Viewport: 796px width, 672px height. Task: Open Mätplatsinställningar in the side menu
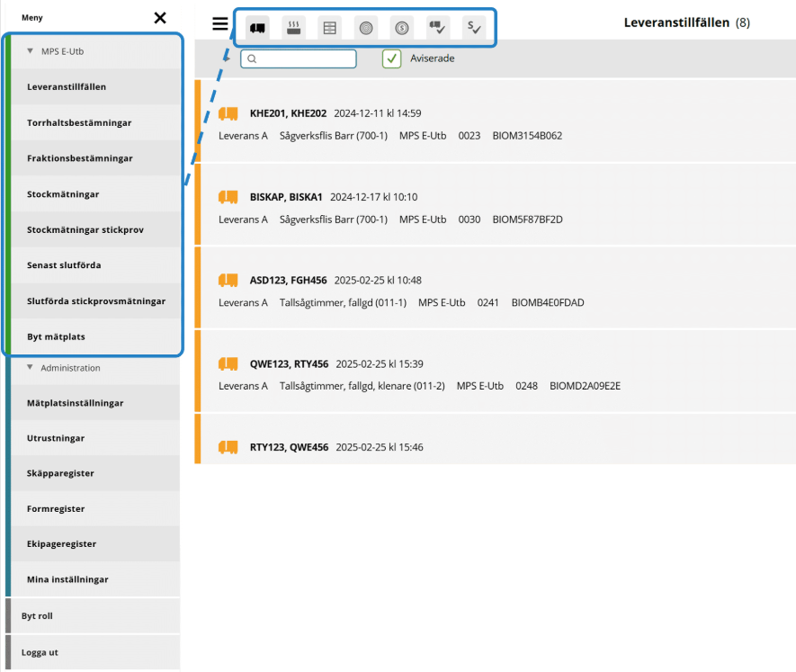pyautogui.click(x=76, y=403)
